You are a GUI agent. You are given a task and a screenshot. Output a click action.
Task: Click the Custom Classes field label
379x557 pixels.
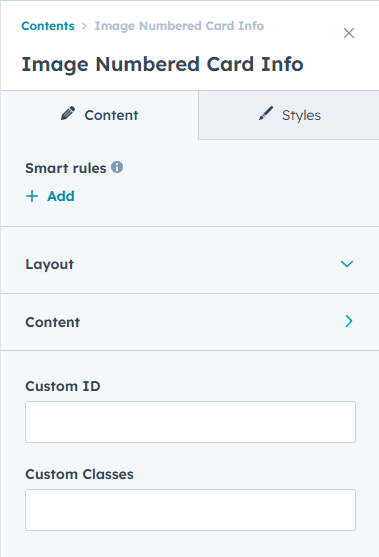click(80, 474)
